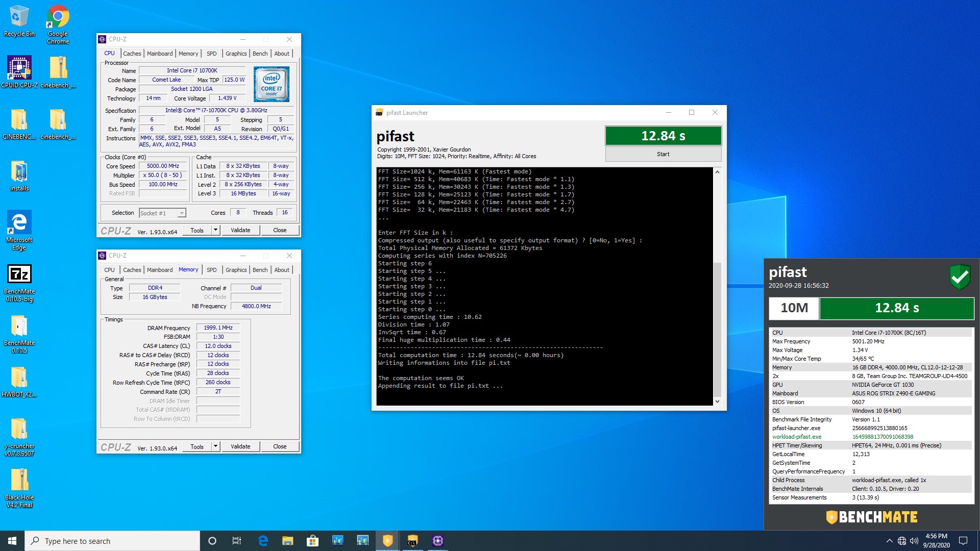This screenshot has height=551, width=980.
Task: Launch Edge from the taskbar
Action: 263,541
